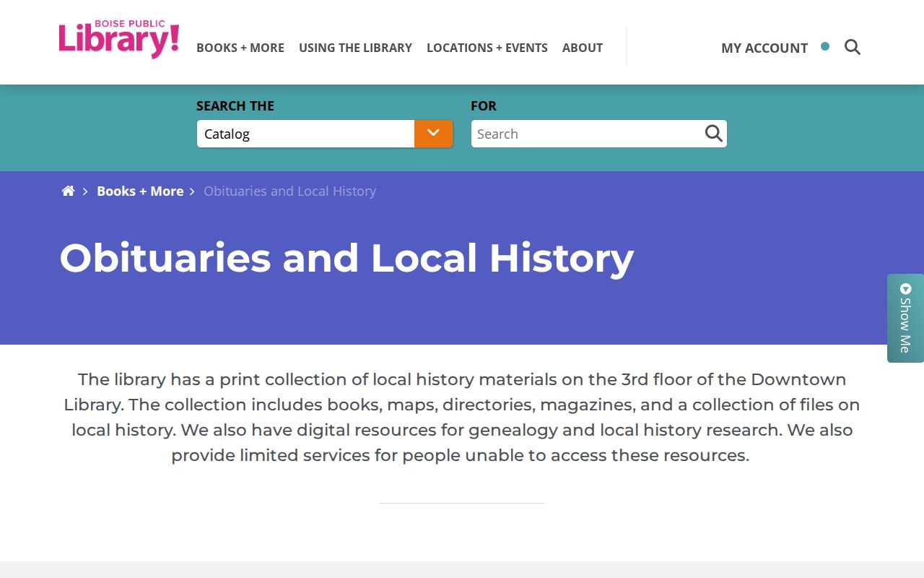Open the Books + More menu
Image resolution: width=924 pixels, height=578 pixels.
tap(240, 48)
